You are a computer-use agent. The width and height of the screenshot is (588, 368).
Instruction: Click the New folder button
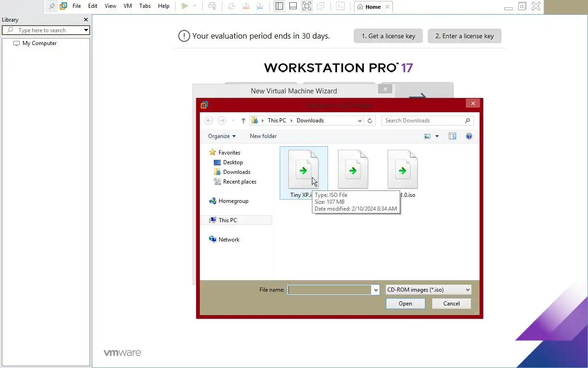263,136
